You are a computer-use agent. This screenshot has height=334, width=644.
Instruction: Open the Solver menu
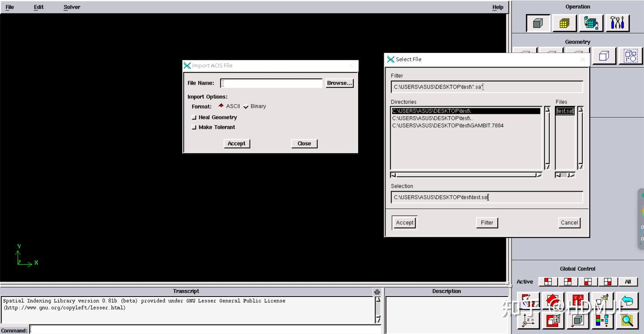72,7
